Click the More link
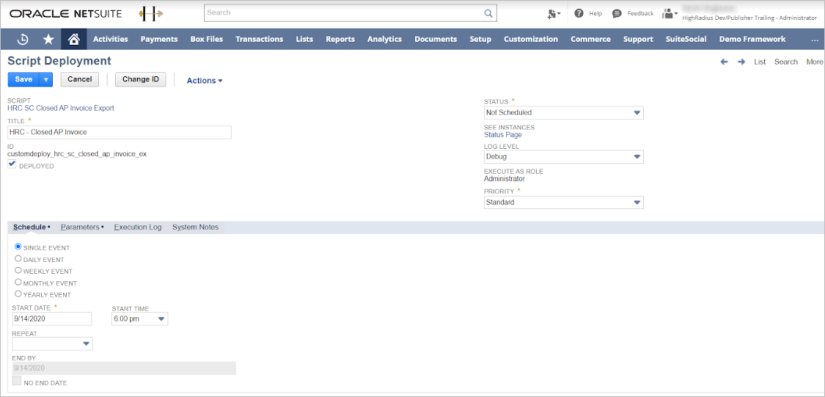825x397 pixels. click(814, 62)
